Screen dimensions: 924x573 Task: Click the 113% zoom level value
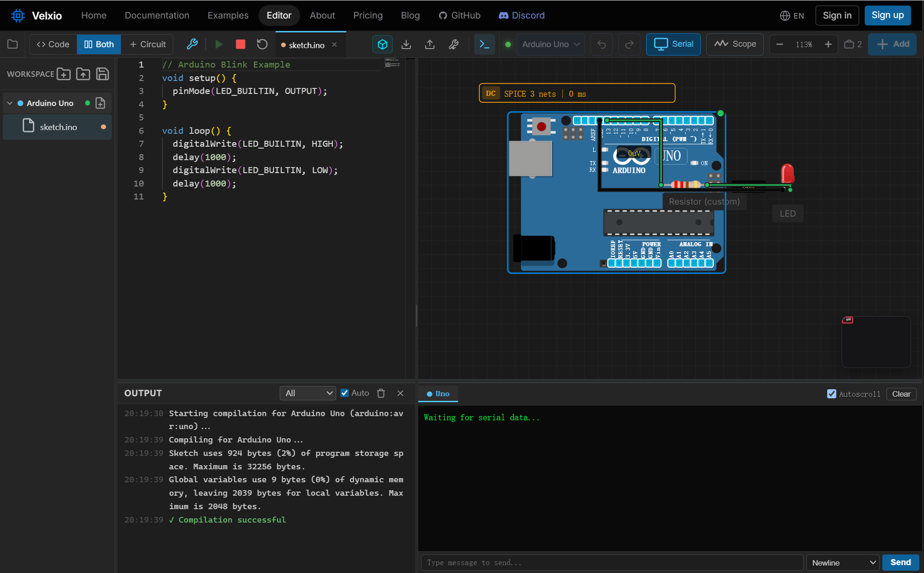[x=804, y=44]
